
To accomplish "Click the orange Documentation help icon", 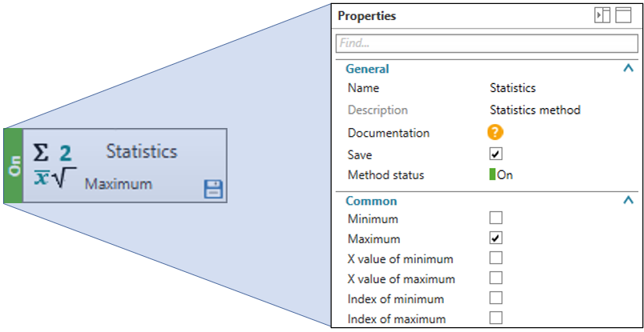I will pos(497,133).
